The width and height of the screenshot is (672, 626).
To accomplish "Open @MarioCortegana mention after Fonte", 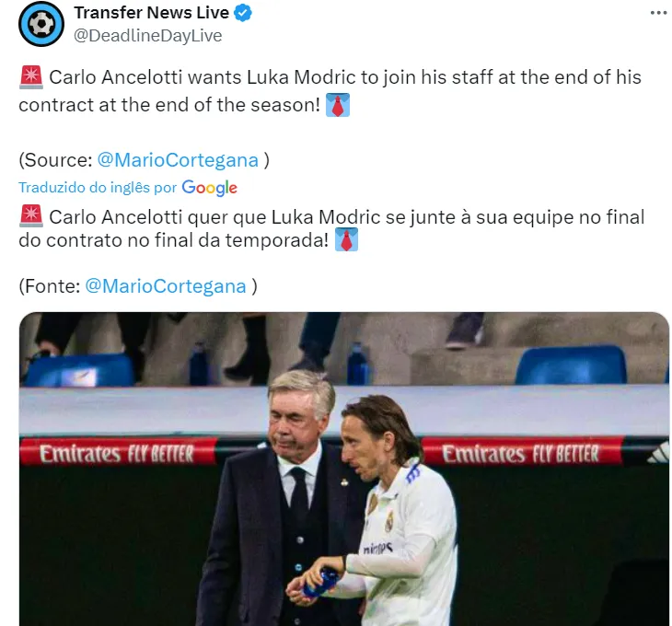I will point(166,286).
